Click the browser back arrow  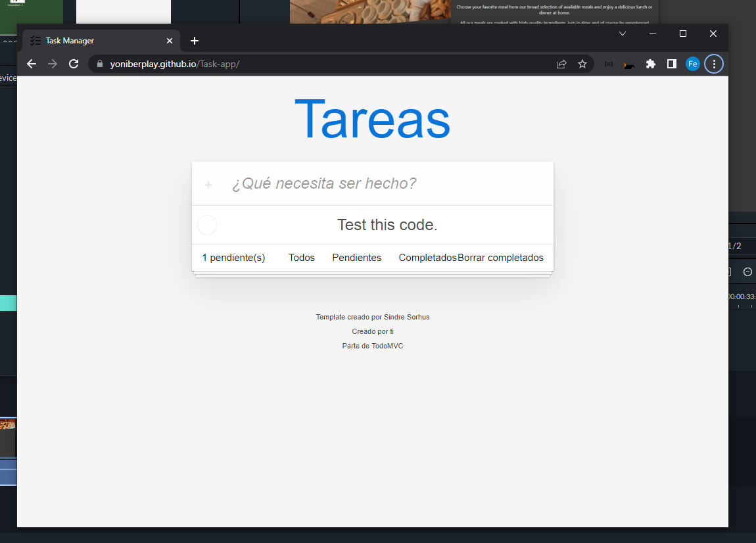pyautogui.click(x=32, y=64)
